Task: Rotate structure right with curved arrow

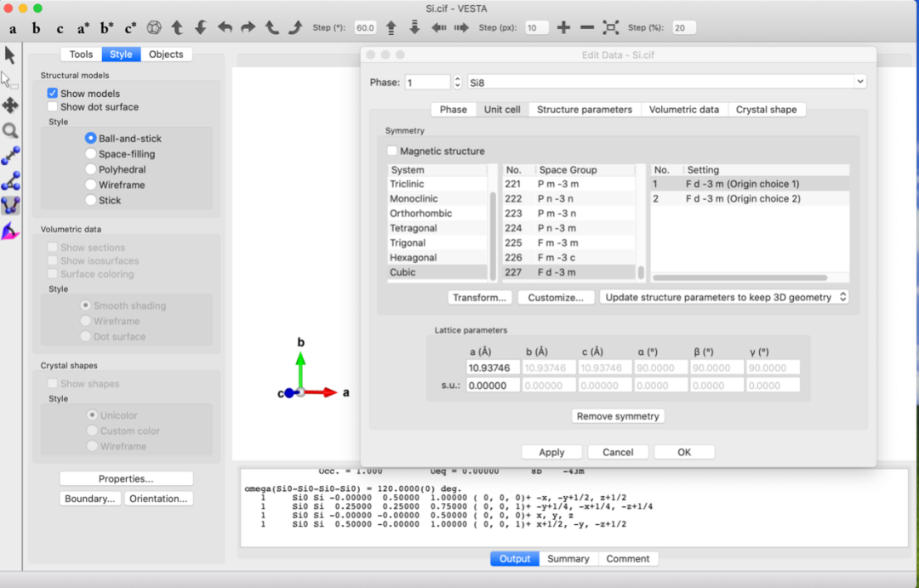Action: coord(248,27)
